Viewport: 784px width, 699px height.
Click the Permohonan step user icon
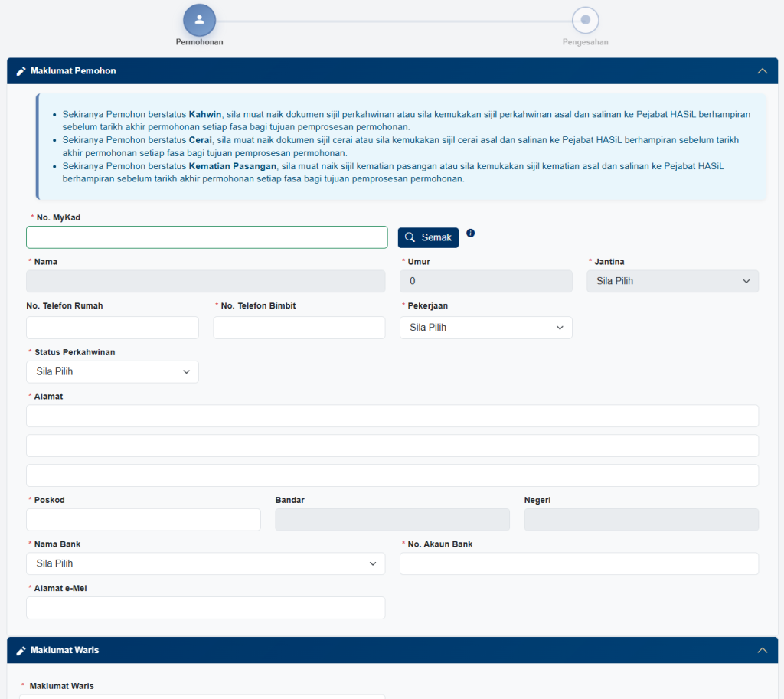[199, 20]
